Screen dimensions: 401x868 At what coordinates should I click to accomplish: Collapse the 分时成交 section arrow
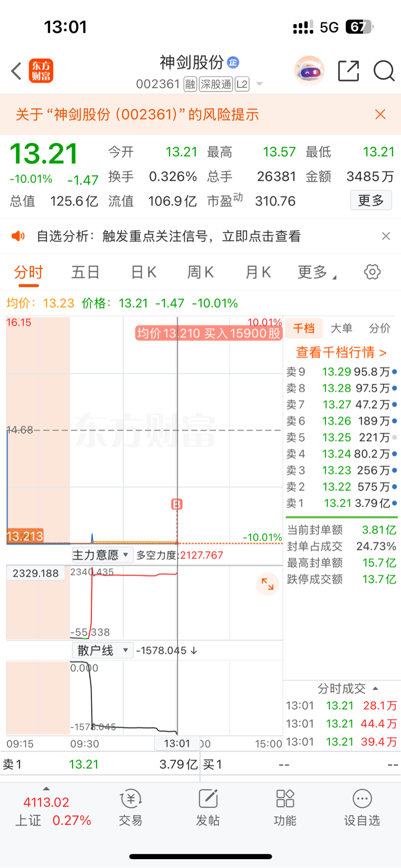coord(375,688)
